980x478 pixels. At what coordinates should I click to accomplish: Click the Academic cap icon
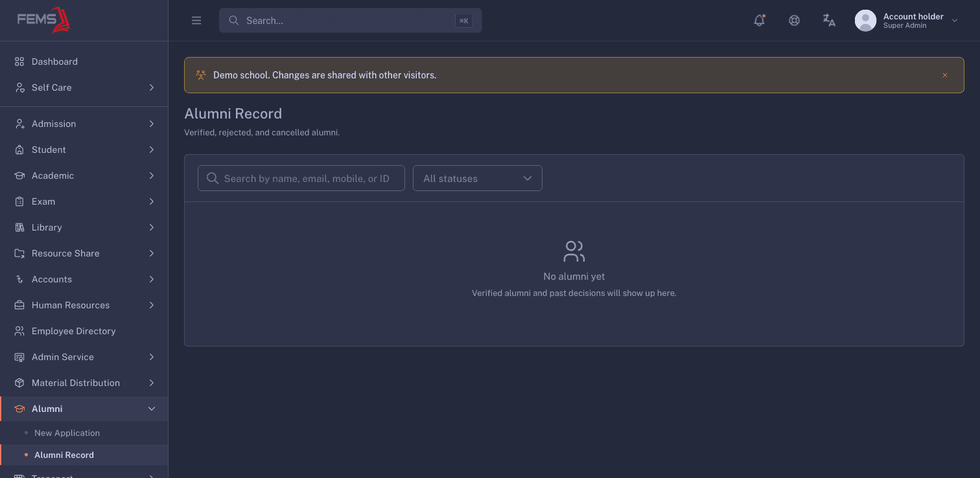tap(19, 176)
